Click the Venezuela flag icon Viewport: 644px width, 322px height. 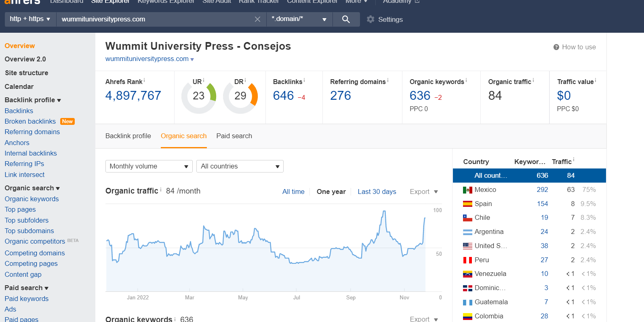[x=467, y=274]
